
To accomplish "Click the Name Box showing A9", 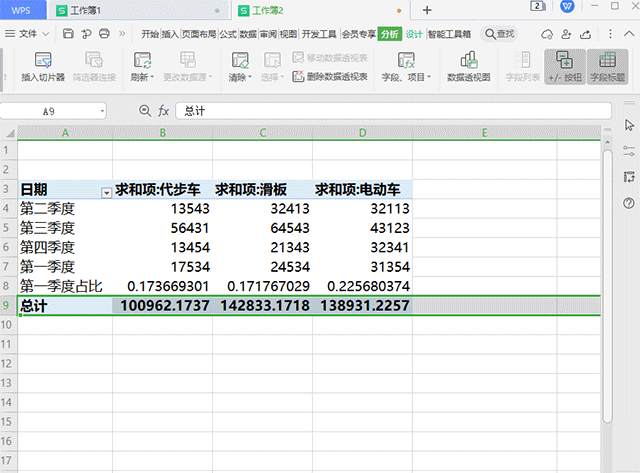I will pos(49,111).
